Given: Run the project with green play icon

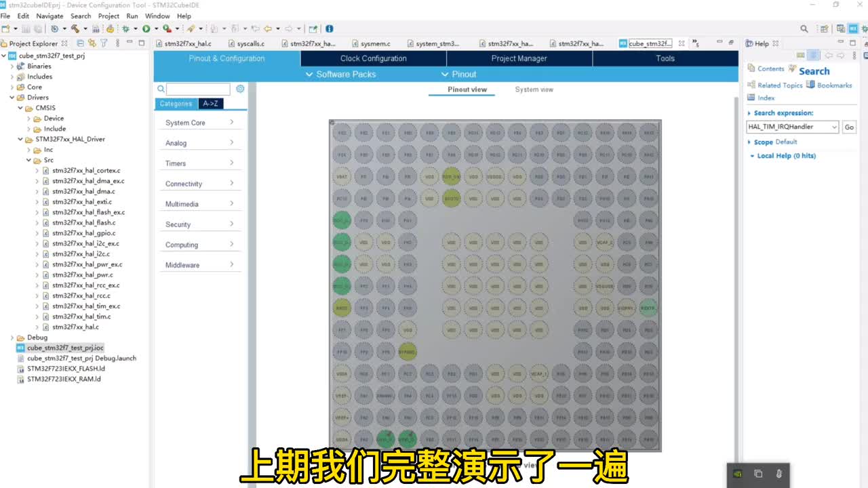Looking at the screenshot, I should (x=146, y=28).
